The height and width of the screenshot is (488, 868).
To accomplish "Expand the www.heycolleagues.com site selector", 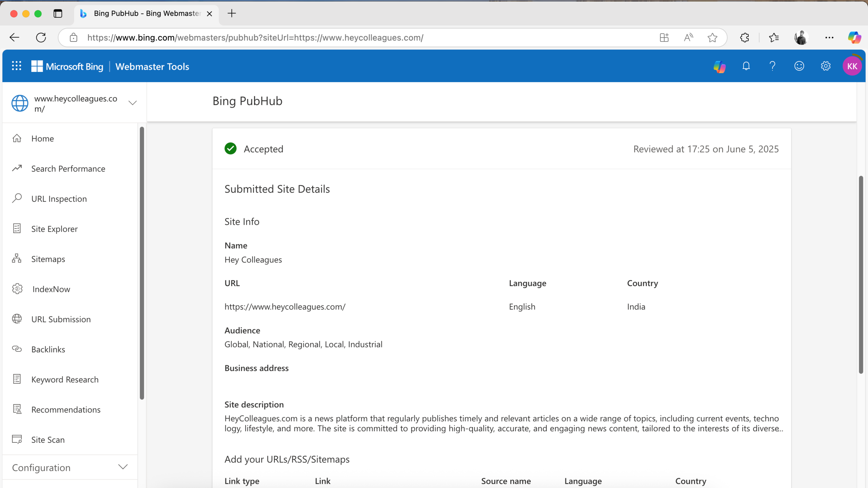I will [132, 103].
